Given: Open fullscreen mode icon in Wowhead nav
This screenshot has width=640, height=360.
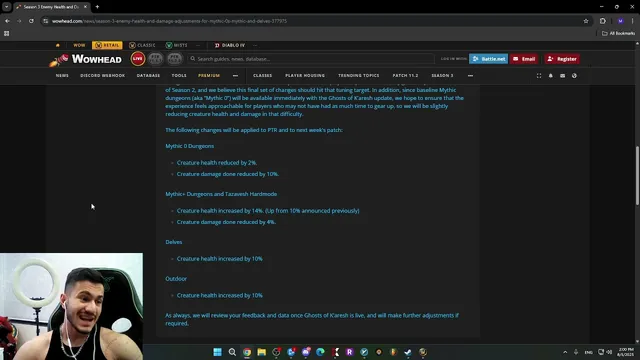Looking at the screenshot, I should [539, 76].
